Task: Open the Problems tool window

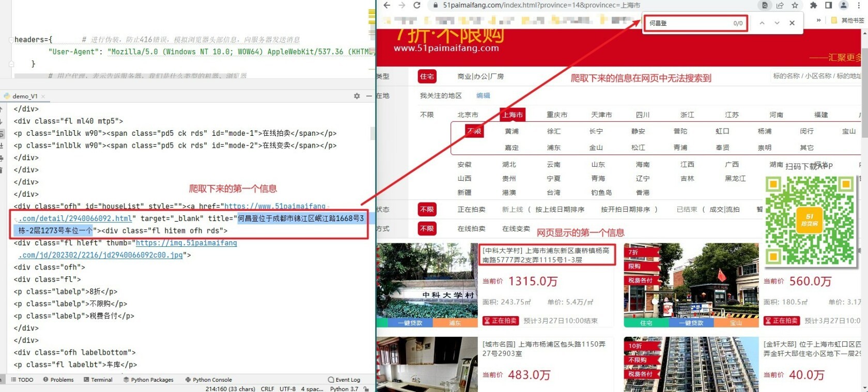Action: click(x=58, y=380)
